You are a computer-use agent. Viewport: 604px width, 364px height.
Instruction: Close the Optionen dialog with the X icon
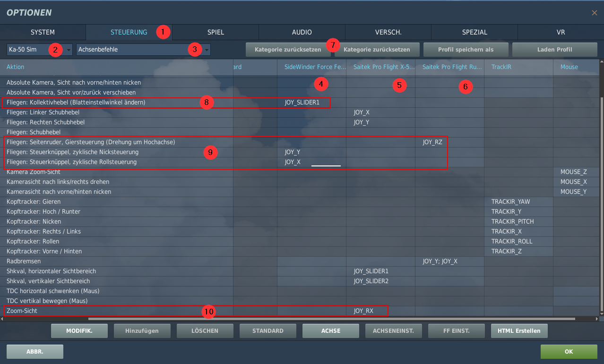coord(594,13)
